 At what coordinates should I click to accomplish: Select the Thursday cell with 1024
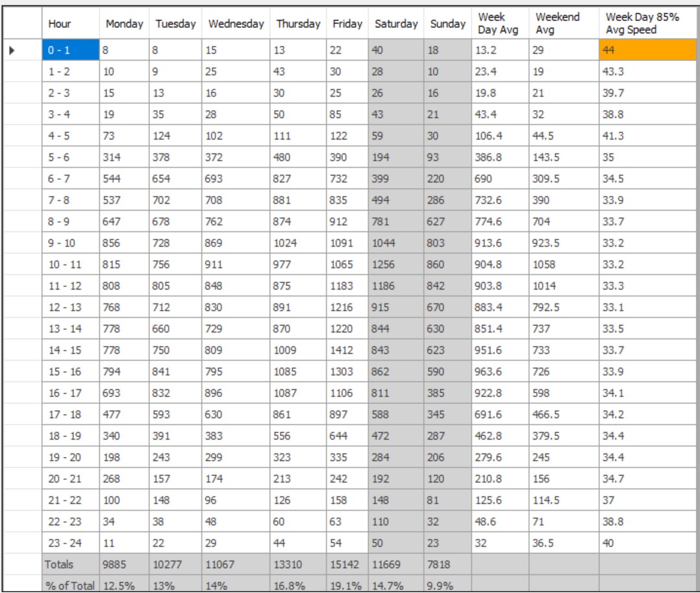tap(298, 243)
